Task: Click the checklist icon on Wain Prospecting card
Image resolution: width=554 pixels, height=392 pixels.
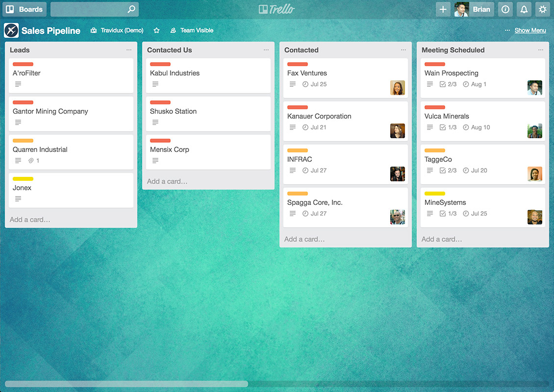Action: click(444, 84)
